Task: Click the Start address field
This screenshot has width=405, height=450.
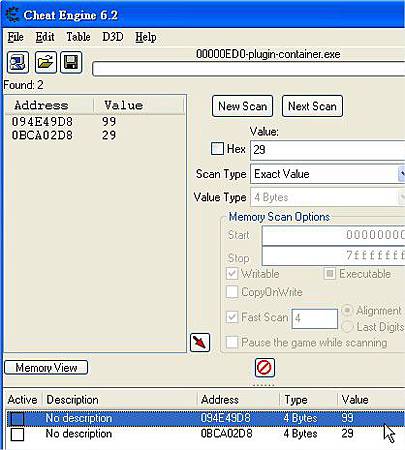Action: tap(333, 235)
